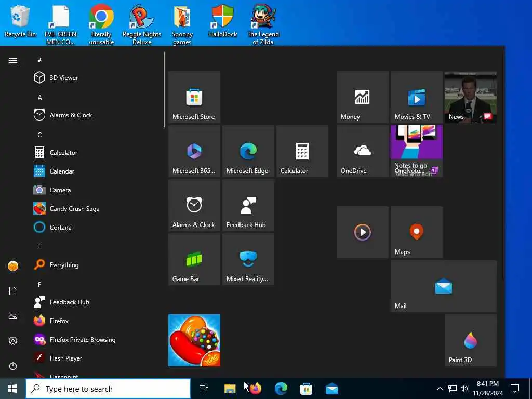Viewport: 532px width, 399px height.
Task: Select the Spoopy games desktop folder
Action: coord(182,25)
